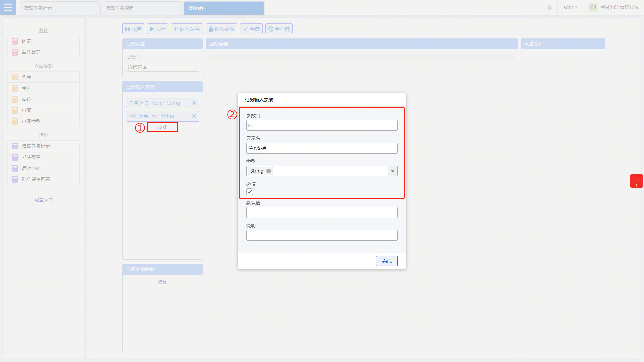Click the 容器类型 sidebar icon
This screenshot has width=644, height=362.
(x=15, y=121)
